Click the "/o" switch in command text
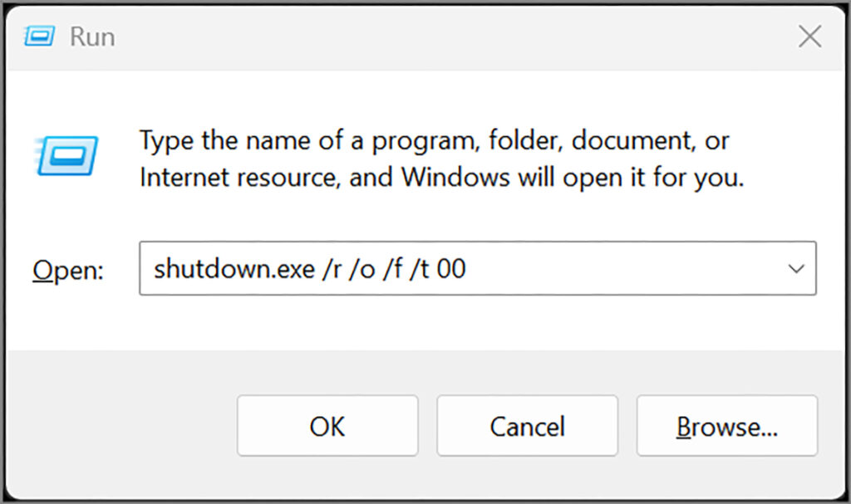Viewport: 851px width, 504px height. coord(362,268)
